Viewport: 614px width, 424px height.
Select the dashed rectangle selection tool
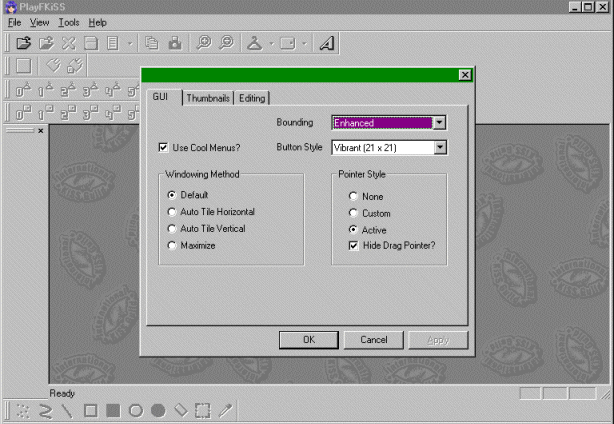point(203,410)
